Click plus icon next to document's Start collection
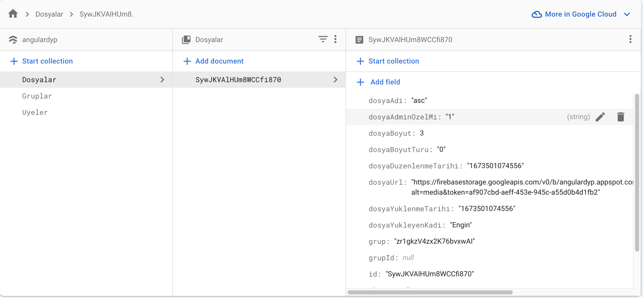Viewport: 644px width, 298px height. (360, 61)
